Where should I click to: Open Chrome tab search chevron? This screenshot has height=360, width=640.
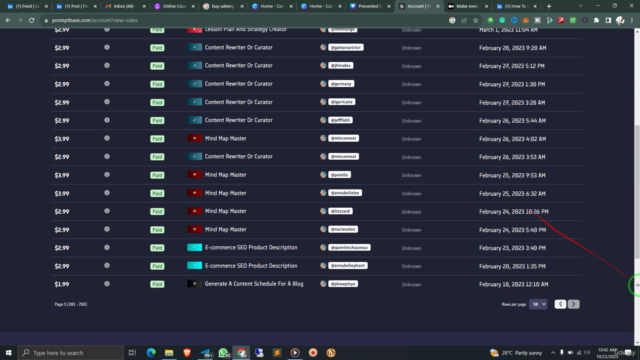pyautogui.click(x=580, y=6)
